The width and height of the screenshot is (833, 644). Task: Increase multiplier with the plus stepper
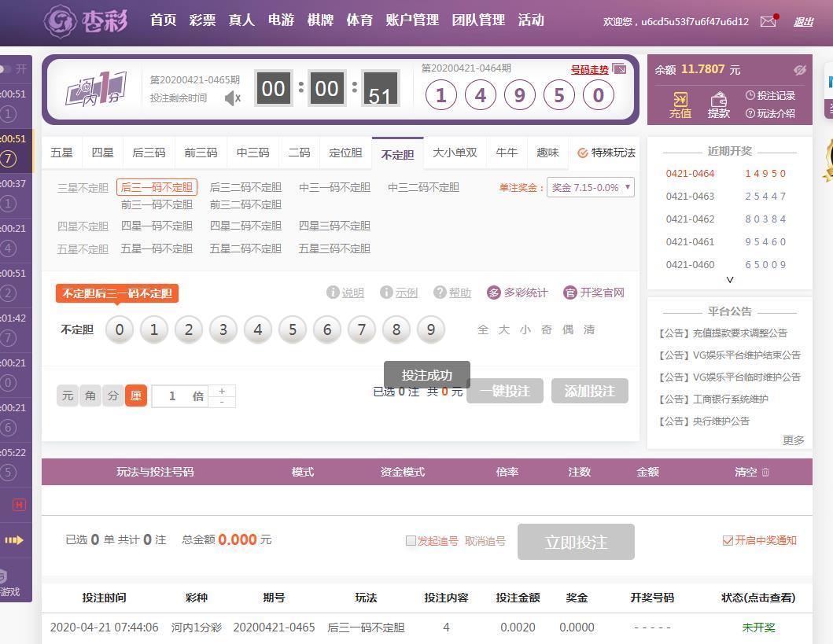[x=222, y=391]
